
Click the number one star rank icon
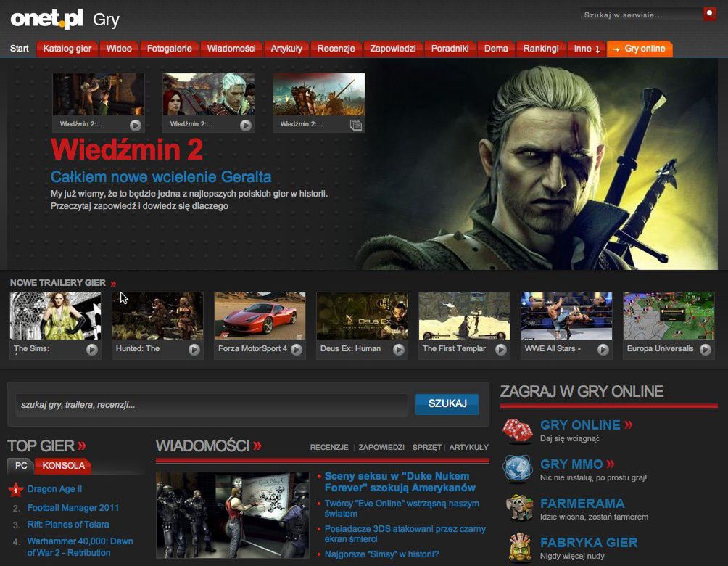pyautogui.click(x=16, y=489)
